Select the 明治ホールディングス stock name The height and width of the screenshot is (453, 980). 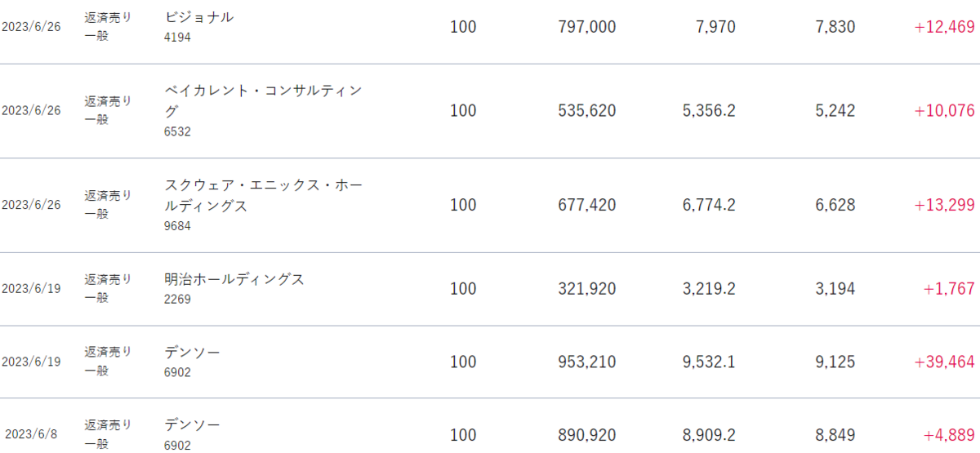click(x=234, y=279)
